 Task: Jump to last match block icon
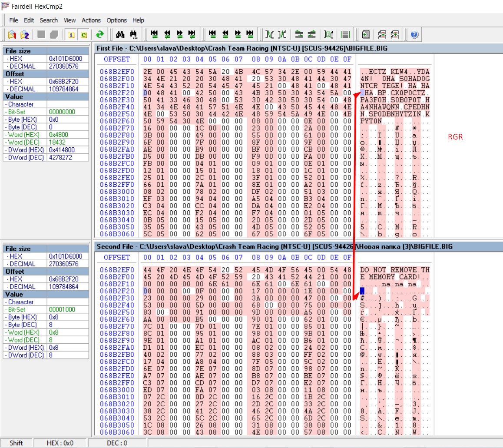coord(250,34)
